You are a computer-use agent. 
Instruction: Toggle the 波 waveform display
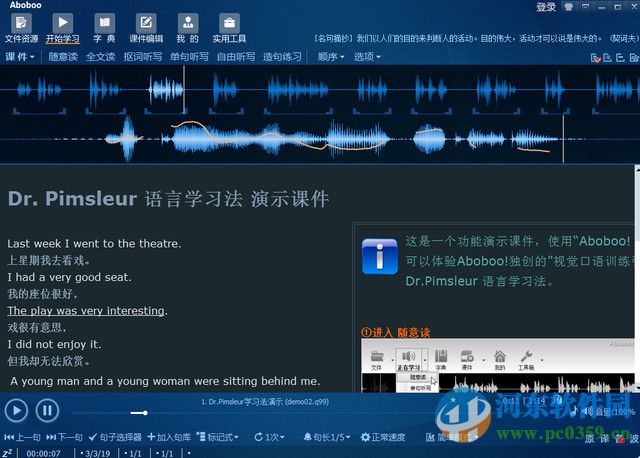click(633, 439)
